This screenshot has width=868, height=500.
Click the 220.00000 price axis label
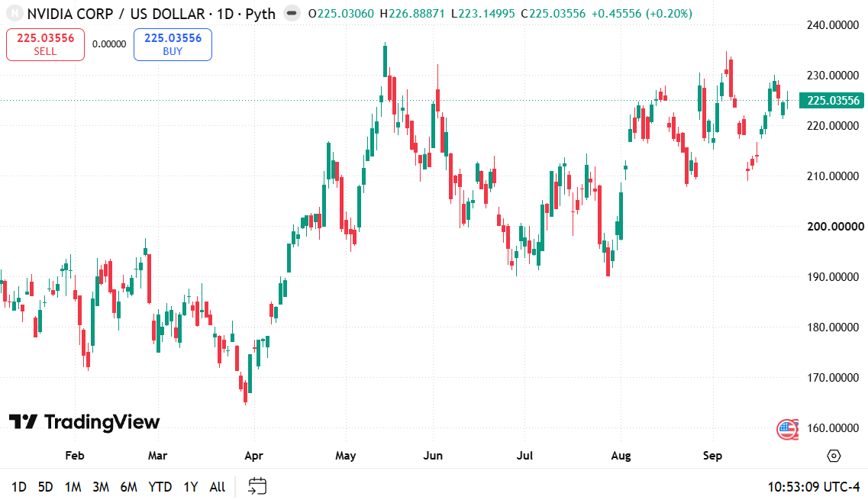tap(833, 126)
